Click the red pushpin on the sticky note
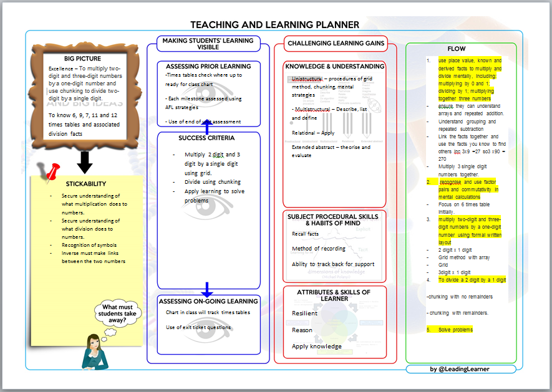The width and height of the screenshot is (552, 392). [48, 171]
